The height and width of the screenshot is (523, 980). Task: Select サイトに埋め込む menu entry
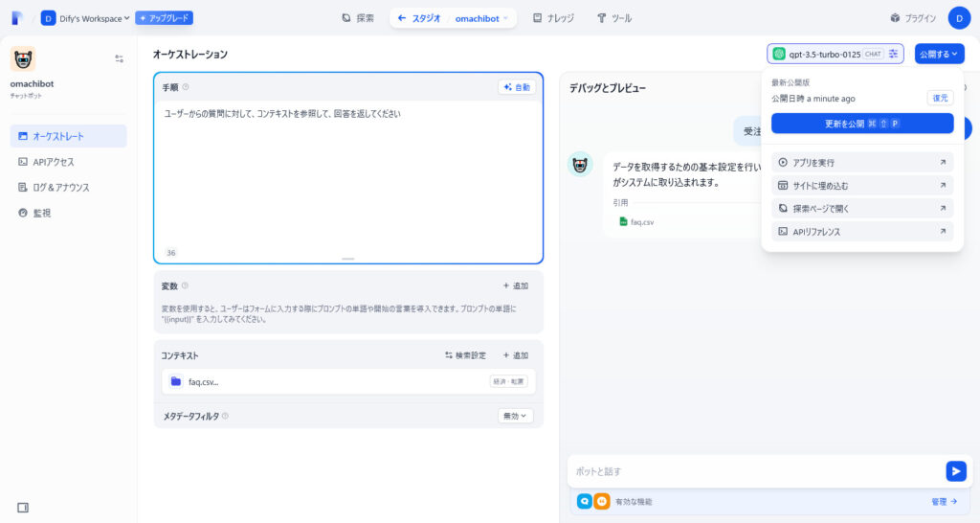(861, 186)
